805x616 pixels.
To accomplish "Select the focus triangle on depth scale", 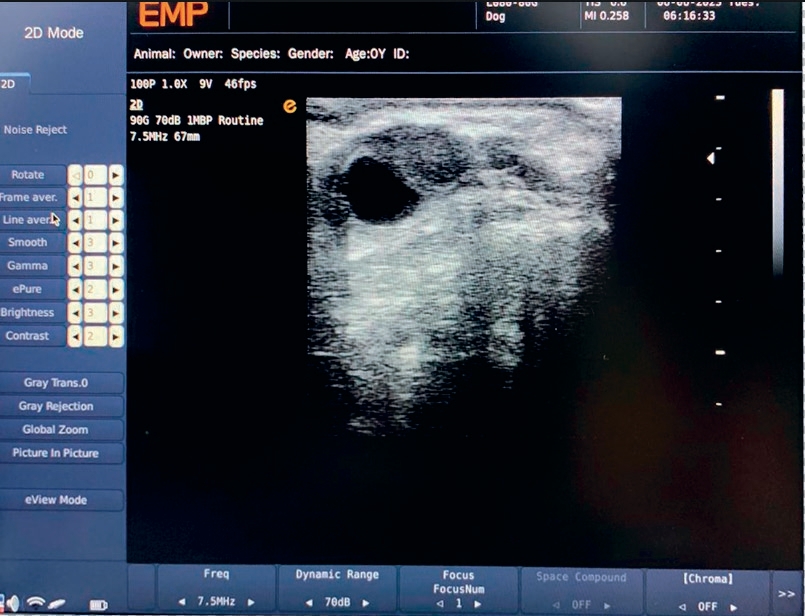I will coord(711,158).
